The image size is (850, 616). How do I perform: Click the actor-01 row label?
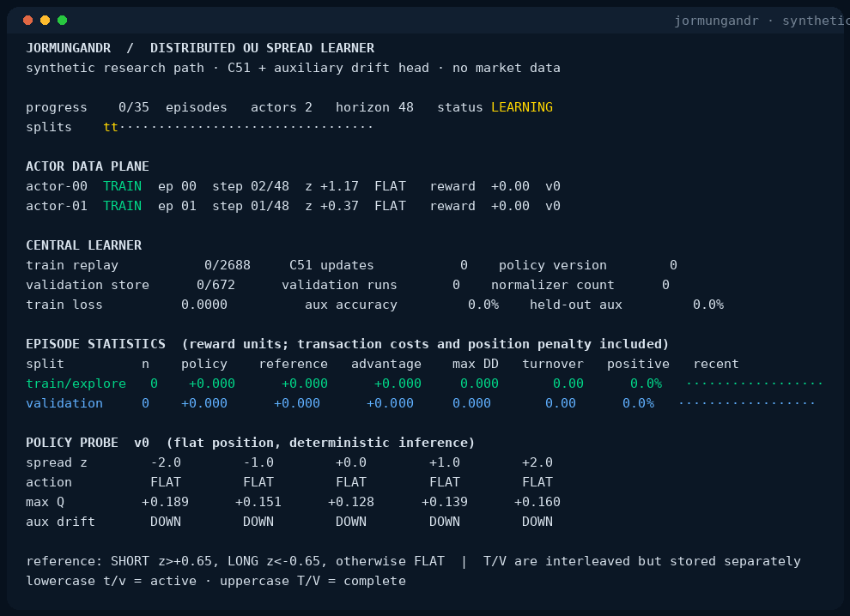coord(57,206)
